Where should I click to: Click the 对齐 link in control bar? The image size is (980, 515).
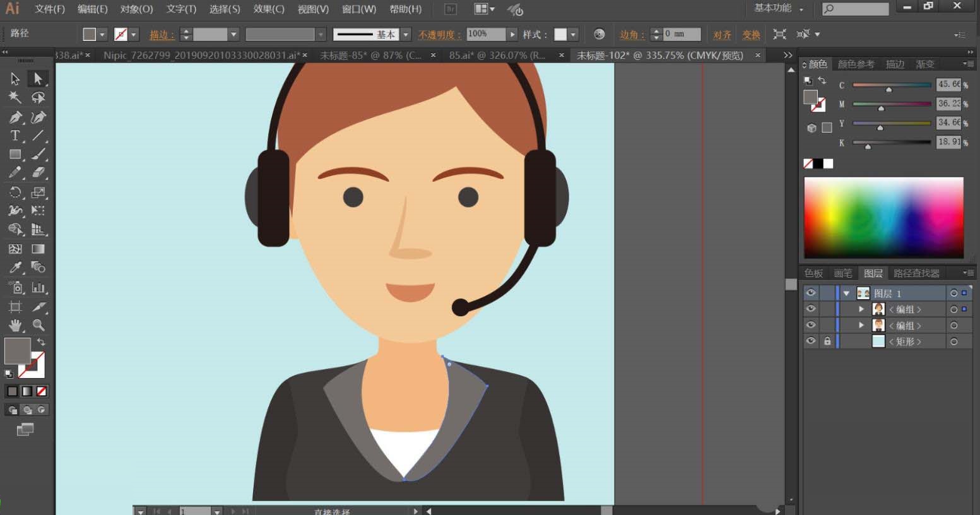coord(722,35)
